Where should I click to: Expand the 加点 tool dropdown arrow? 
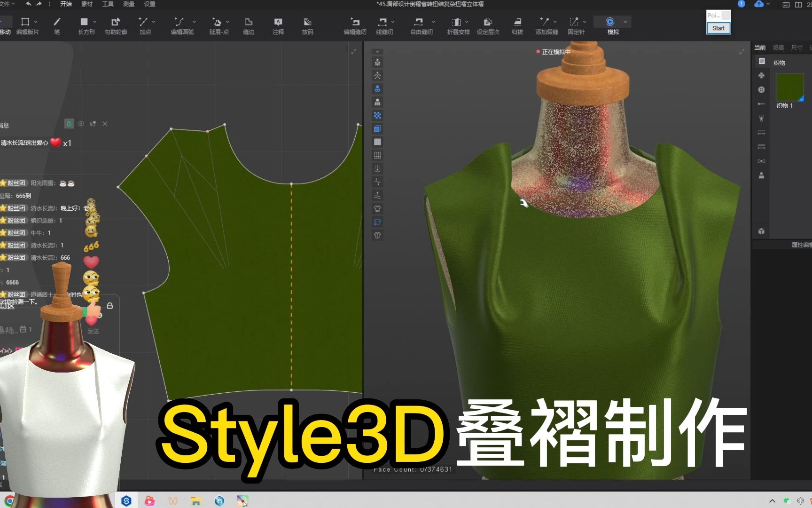(x=153, y=22)
